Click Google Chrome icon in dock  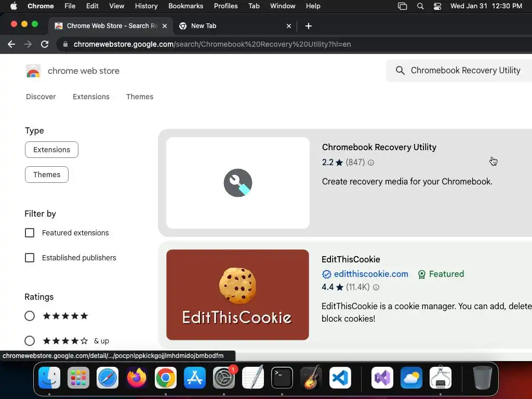pyautogui.click(x=166, y=378)
